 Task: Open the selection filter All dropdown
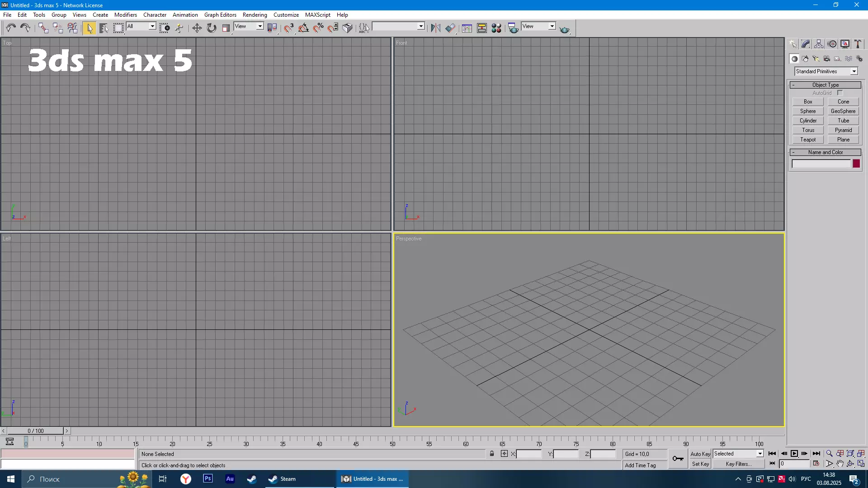pos(152,26)
